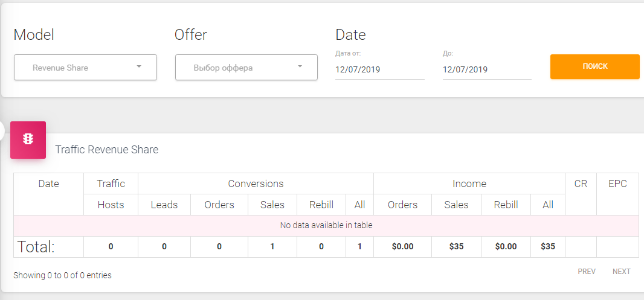Screen dimensions: 644x300
Task: Click the Leads column header
Action: point(164,205)
